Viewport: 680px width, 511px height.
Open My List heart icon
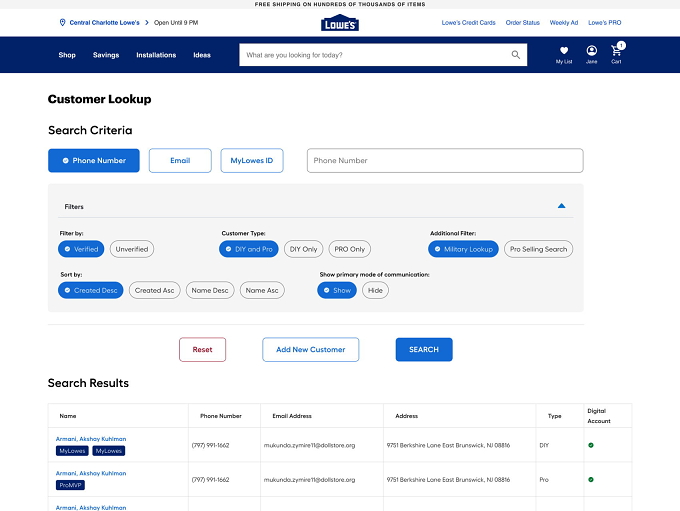point(564,51)
